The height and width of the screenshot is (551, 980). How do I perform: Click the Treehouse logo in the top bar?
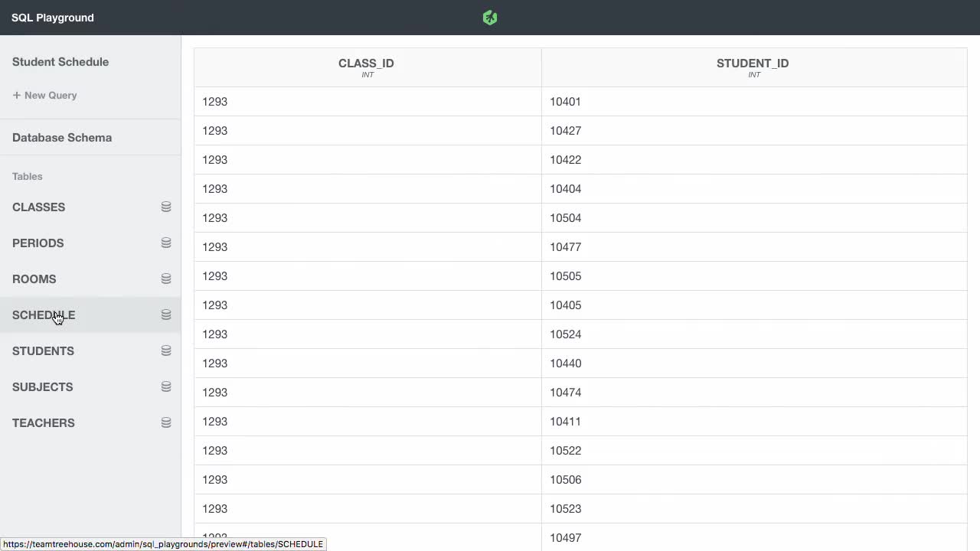point(489,17)
